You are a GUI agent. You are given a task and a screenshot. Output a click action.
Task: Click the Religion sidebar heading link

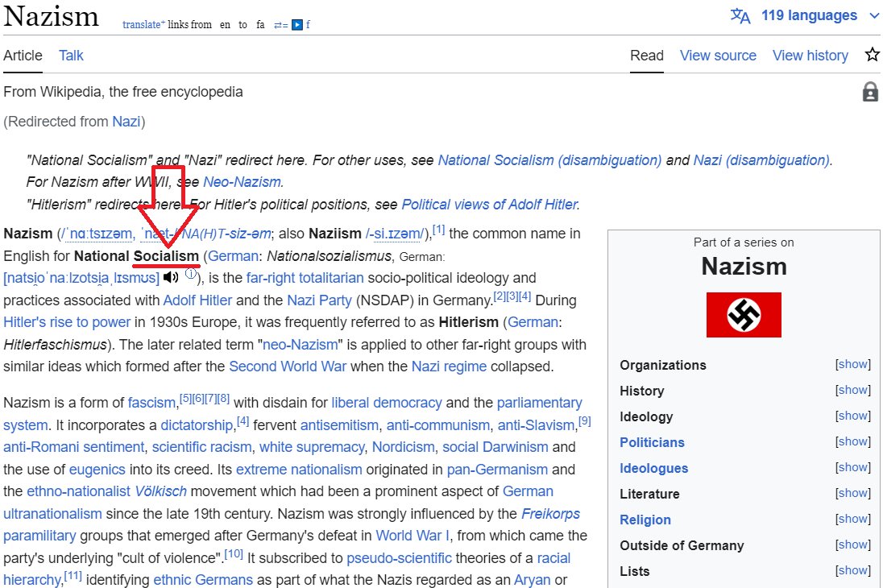point(645,520)
